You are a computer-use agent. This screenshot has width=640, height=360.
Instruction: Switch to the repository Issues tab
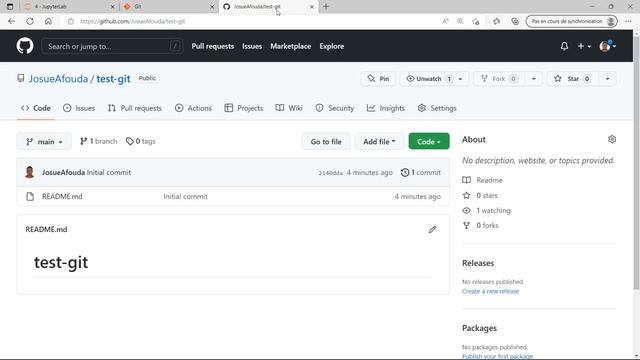(79, 108)
